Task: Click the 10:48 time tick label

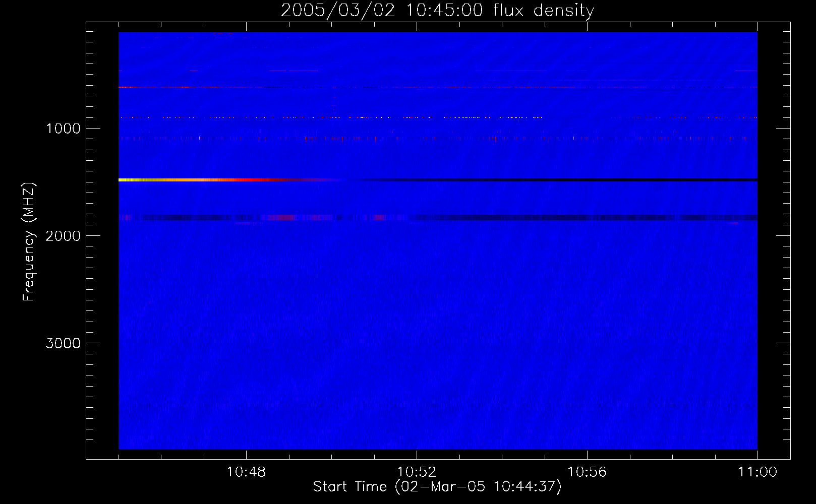Action: 247,472
